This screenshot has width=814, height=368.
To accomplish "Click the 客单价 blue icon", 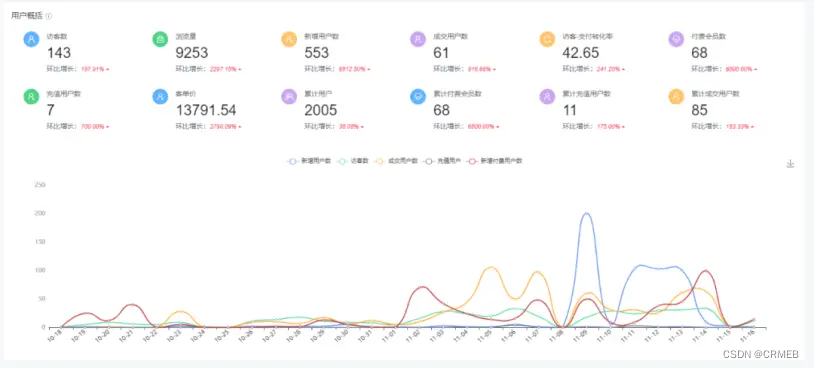I will pyautogui.click(x=160, y=97).
